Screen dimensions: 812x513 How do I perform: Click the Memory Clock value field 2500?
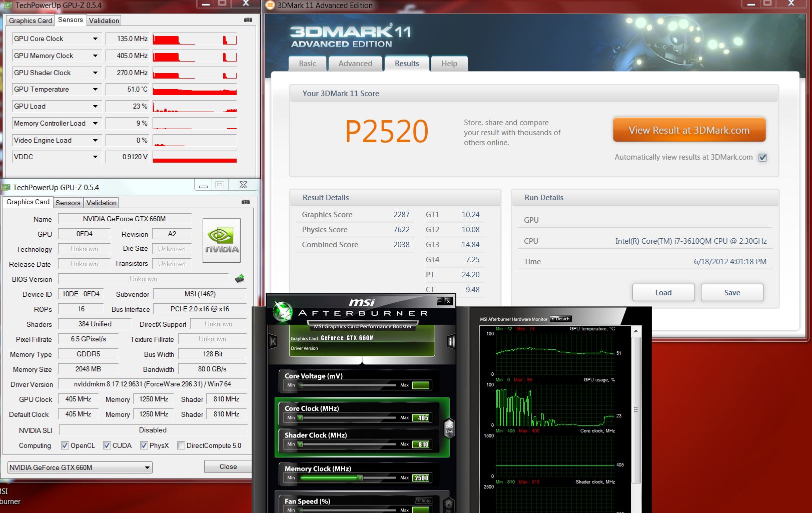coord(421,478)
